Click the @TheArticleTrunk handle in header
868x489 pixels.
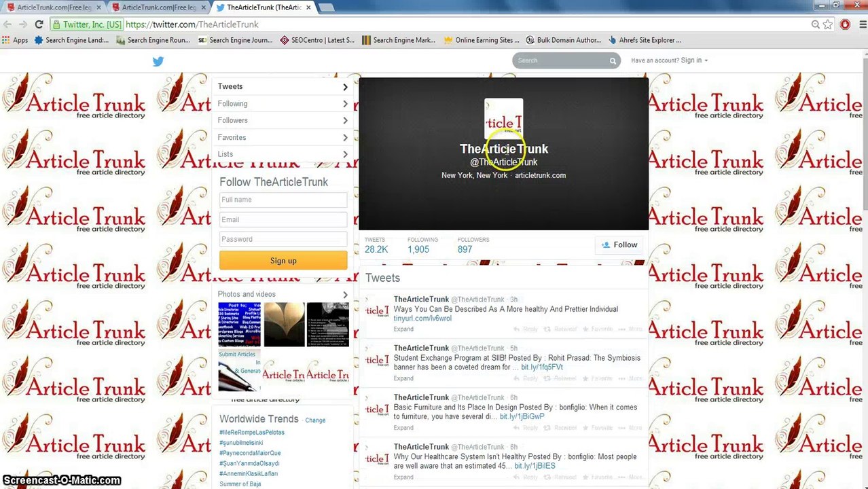[503, 162]
